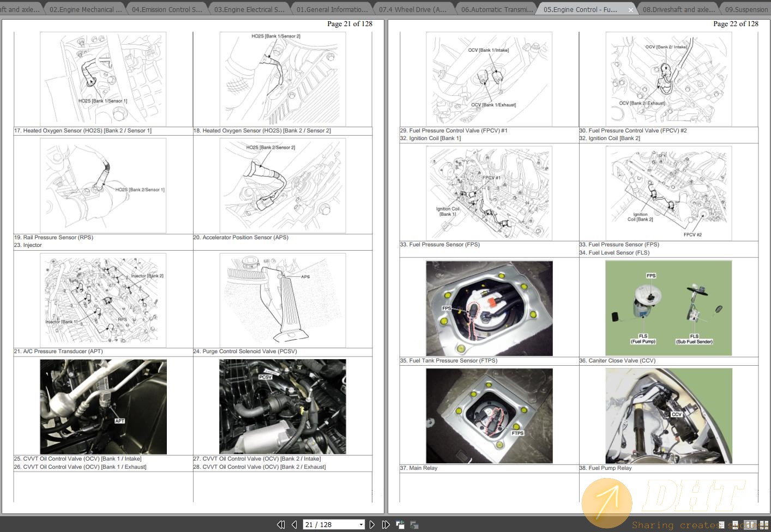Click the HO2S Bank 1/Sensor 1 diagram
Screen dimensions: 771x532
[x=103, y=79]
